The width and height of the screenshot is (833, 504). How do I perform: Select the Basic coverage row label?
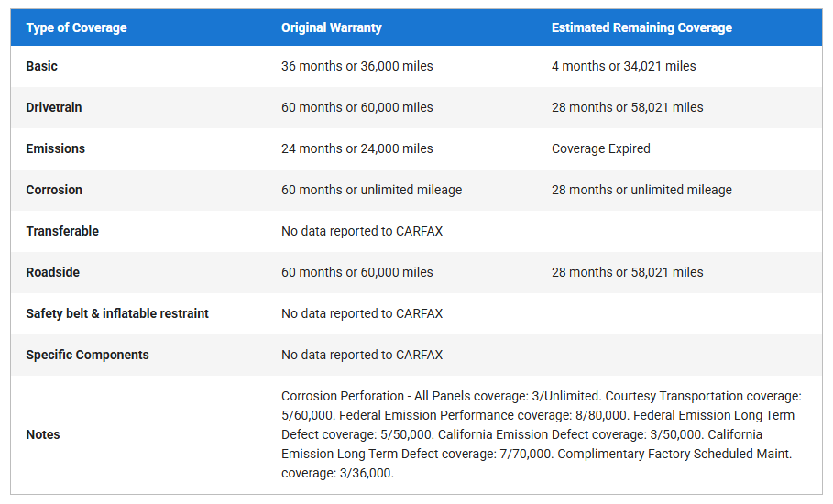(42, 66)
